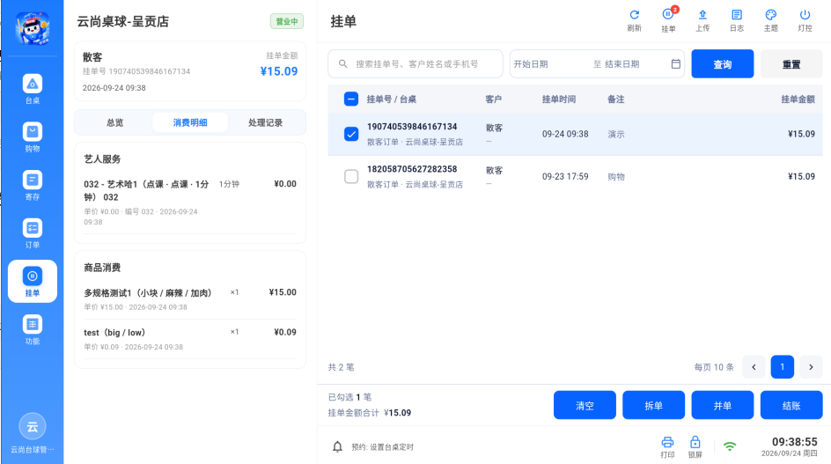Viewport: 831px width, 464px height.
Task: Open the 功能 functions section
Action: (32, 329)
